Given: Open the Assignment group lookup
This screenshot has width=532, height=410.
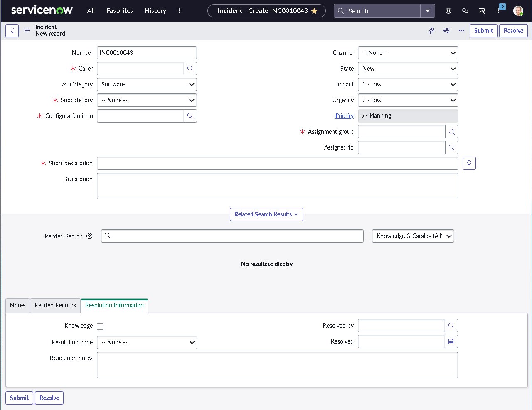Looking at the screenshot, I should click(451, 132).
